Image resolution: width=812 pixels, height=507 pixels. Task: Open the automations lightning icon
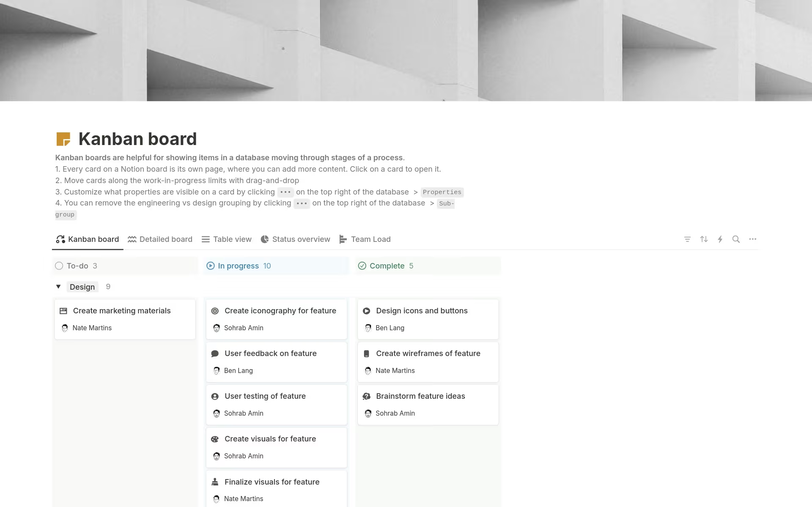pyautogui.click(x=720, y=239)
